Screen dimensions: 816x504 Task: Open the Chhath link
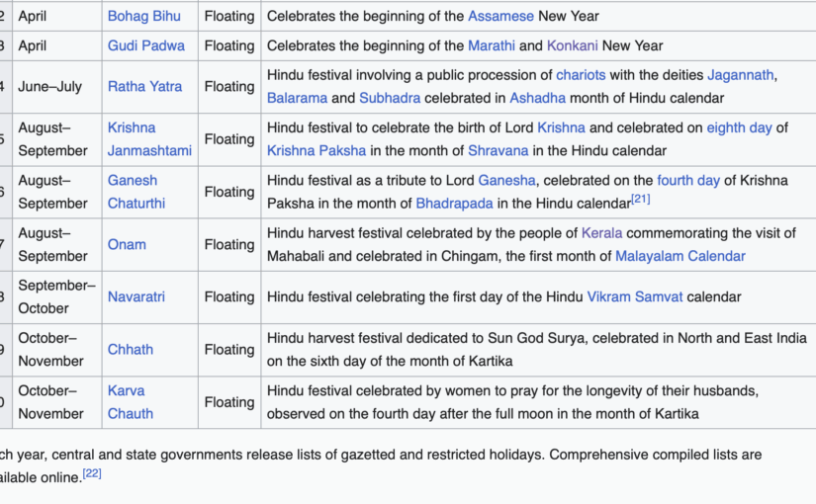click(131, 349)
